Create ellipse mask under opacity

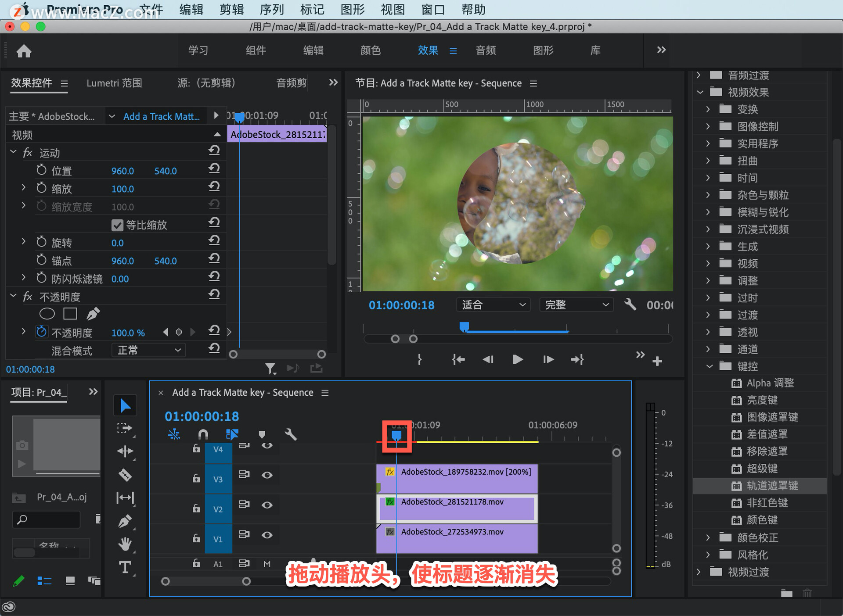point(47,314)
